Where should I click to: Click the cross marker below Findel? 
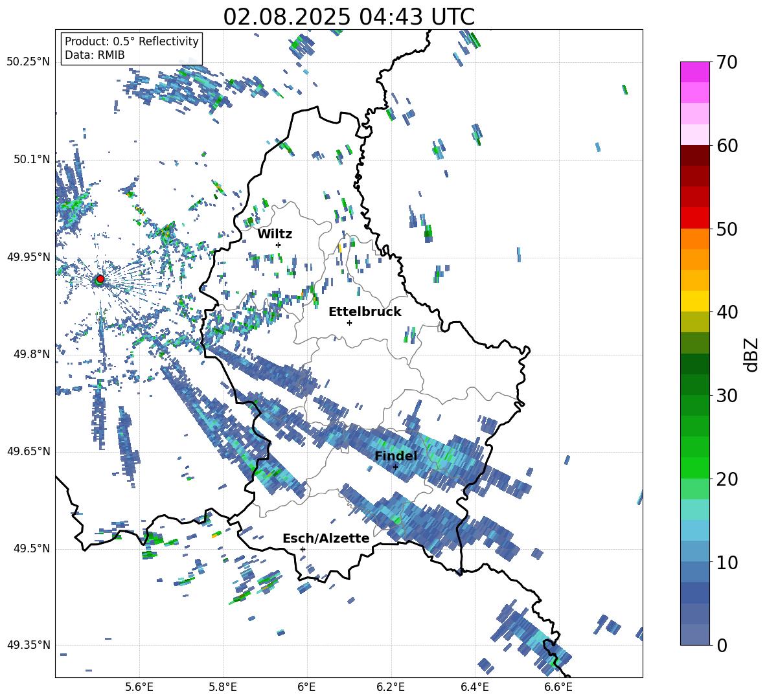coord(395,467)
